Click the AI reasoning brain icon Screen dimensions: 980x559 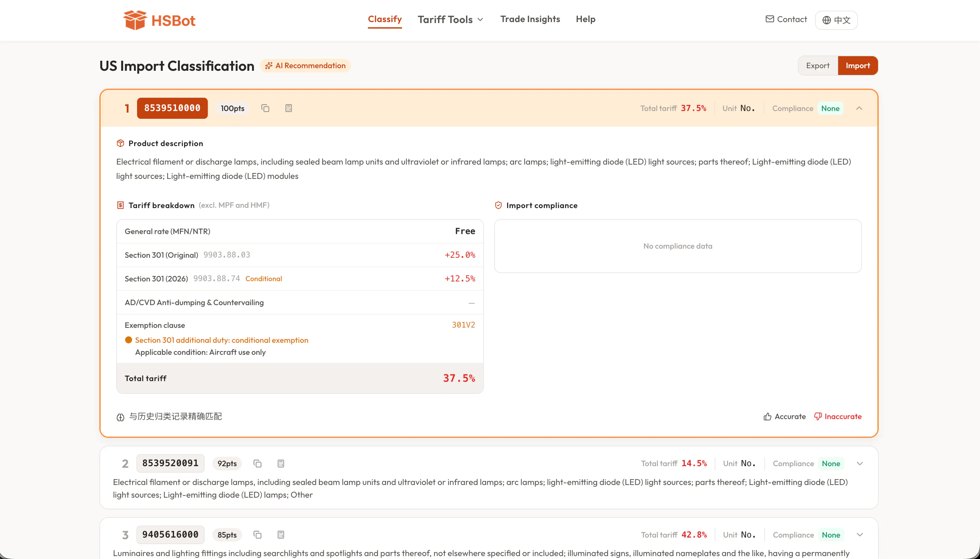120,417
